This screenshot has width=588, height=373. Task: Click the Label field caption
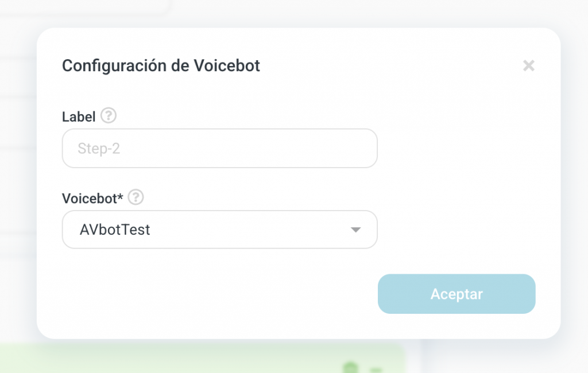coord(79,116)
